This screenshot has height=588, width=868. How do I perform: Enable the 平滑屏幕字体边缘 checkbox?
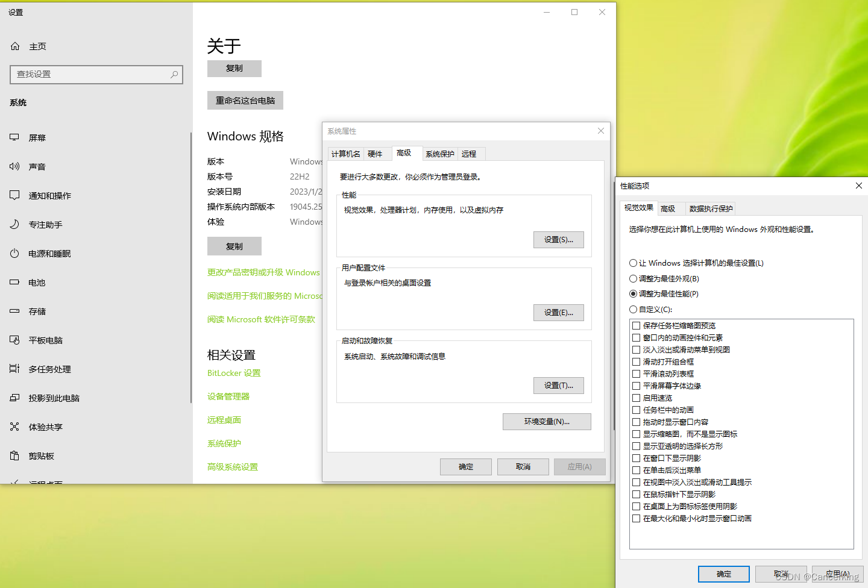point(637,386)
